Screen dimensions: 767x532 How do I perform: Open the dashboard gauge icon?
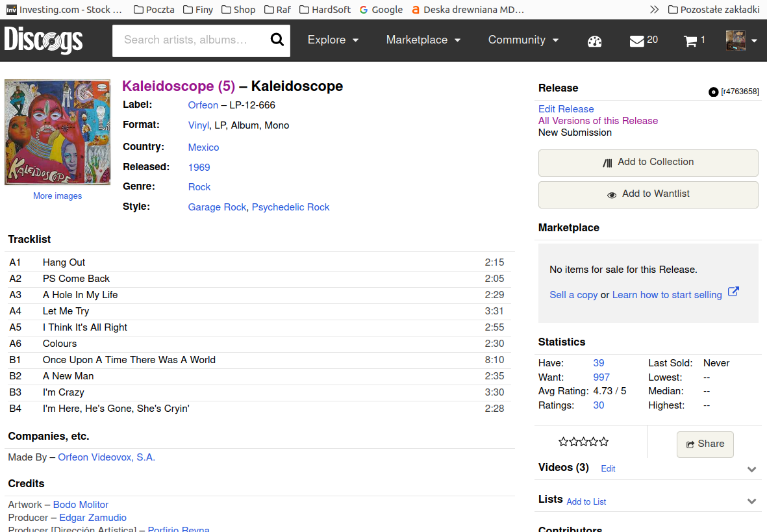point(594,41)
